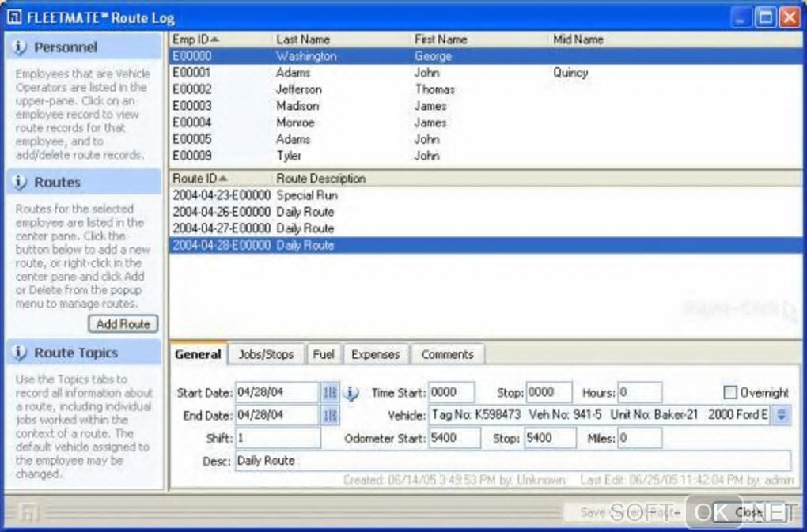Click the first name Thomas cell
807x532 pixels.
(x=435, y=89)
